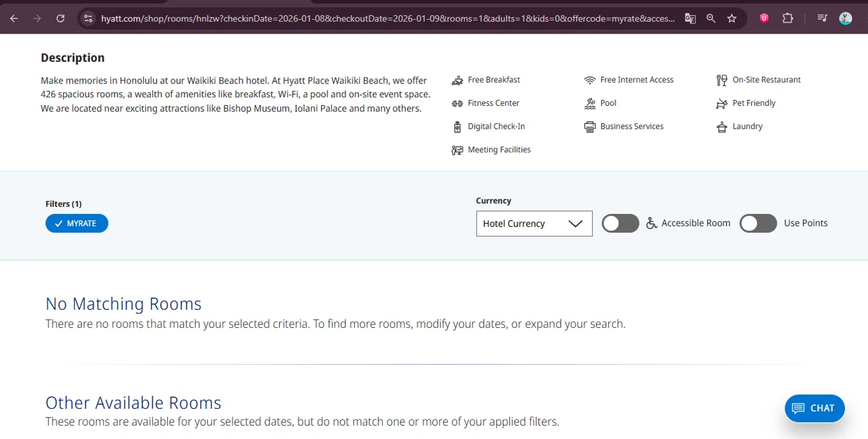The height and width of the screenshot is (439, 868).
Task: Click the browser forward arrow
Action: point(37,19)
